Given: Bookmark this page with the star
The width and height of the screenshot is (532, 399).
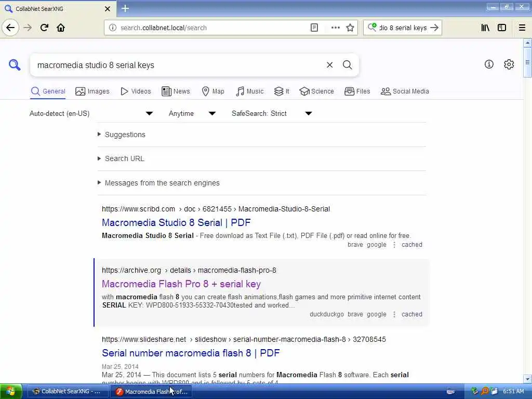Looking at the screenshot, I should coord(350,28).
